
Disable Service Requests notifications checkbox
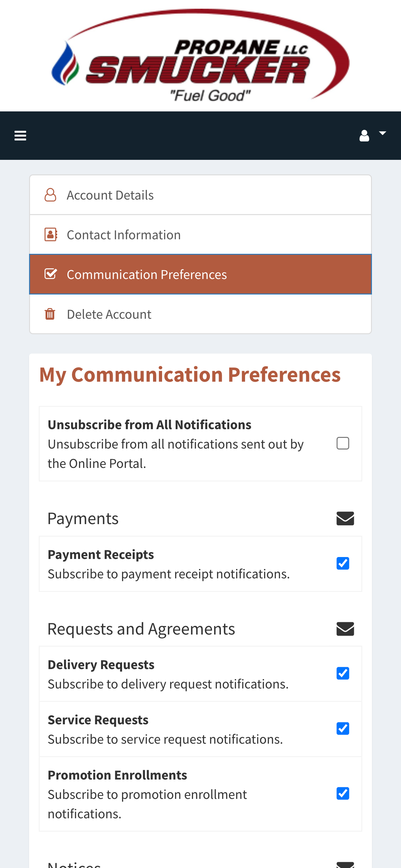343,729
